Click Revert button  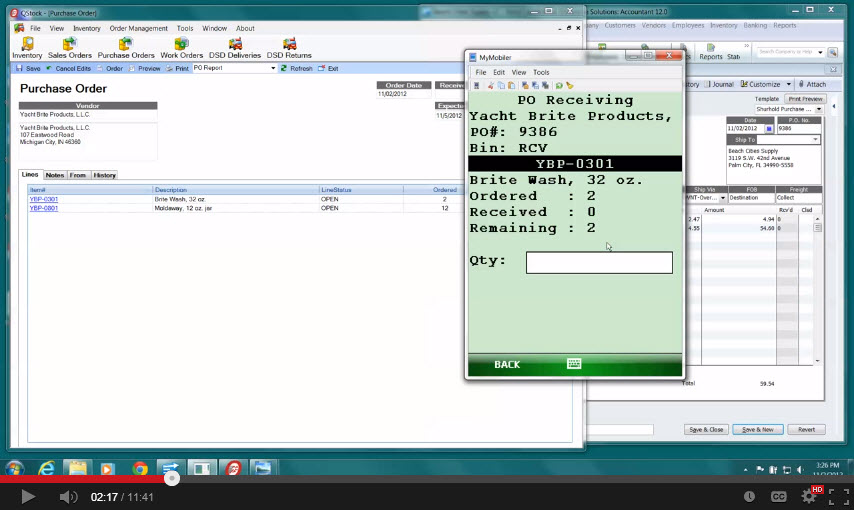tap(807, 429)
